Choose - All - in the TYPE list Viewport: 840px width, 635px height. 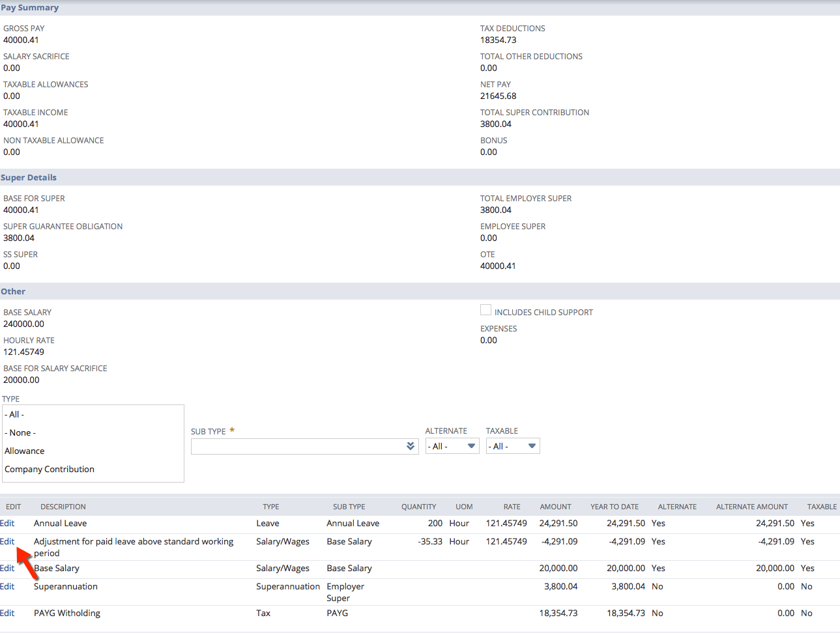point(14,414)
